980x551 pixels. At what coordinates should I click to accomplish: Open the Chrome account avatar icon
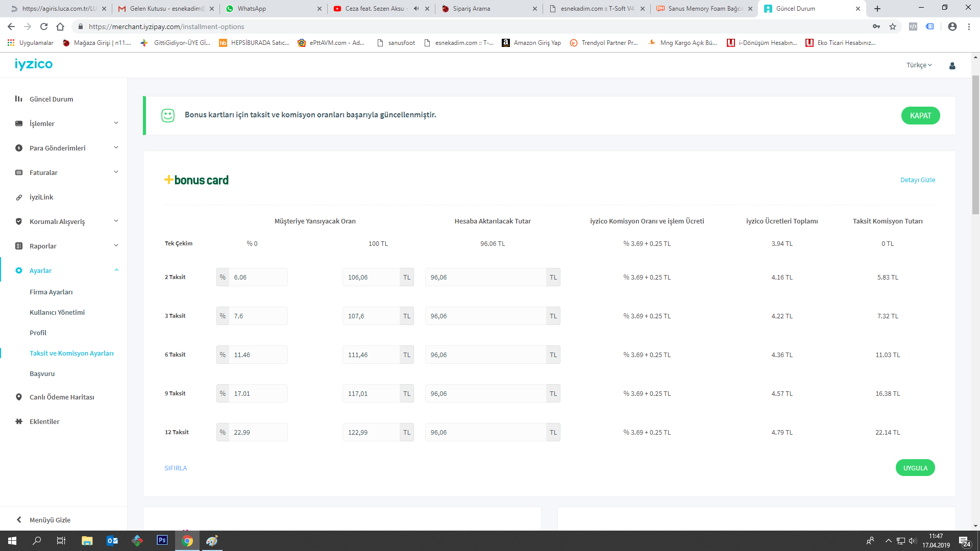952,27
